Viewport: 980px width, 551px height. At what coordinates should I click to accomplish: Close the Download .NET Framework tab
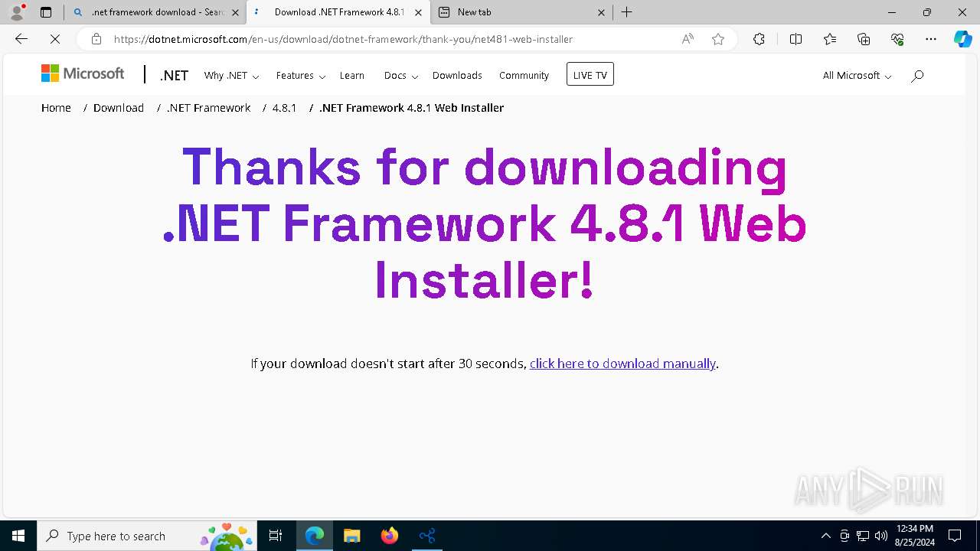tap(417, 12)
